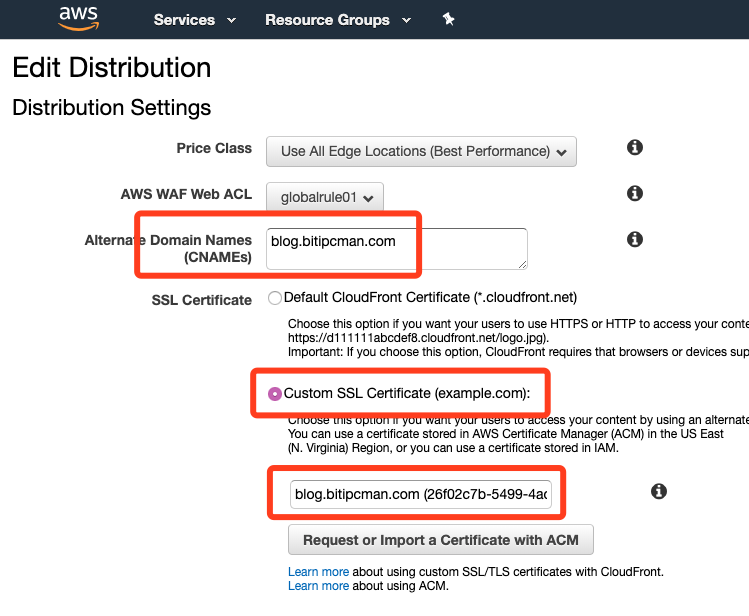Click the SSL Certificate label

click(202, 300)
